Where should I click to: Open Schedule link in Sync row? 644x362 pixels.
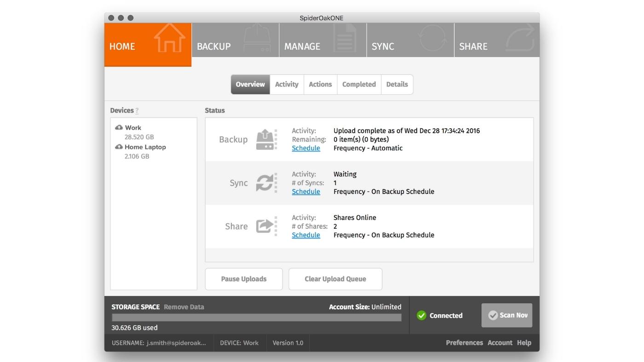pyautogui.click(x=306, y=192)
